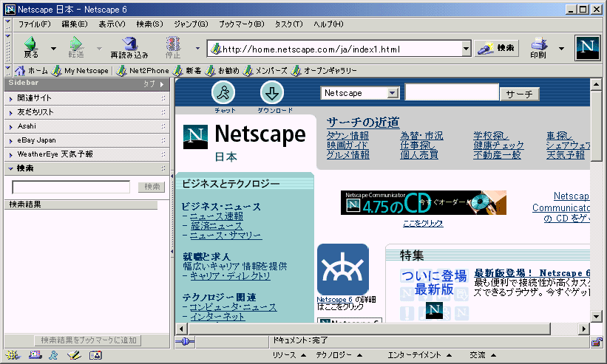Open the Back button history dropdown arrow
Image resolution: width=607 pixels, height=364 pixels.
click(53, 49)
